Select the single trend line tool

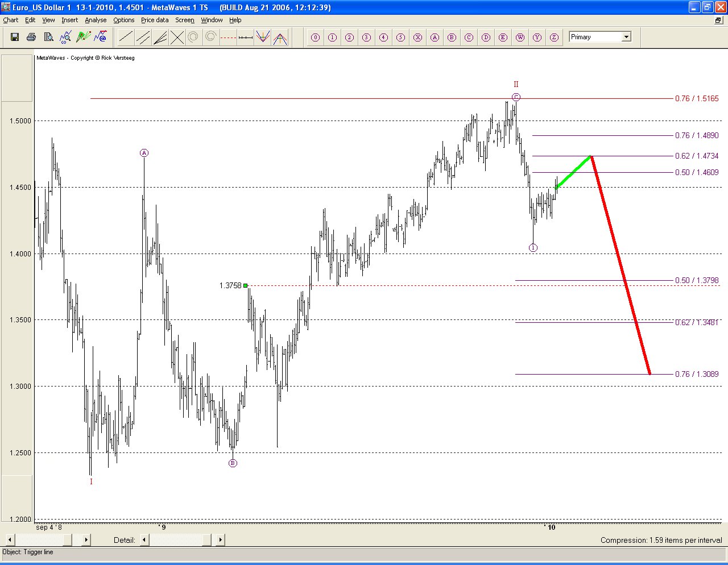126,38
